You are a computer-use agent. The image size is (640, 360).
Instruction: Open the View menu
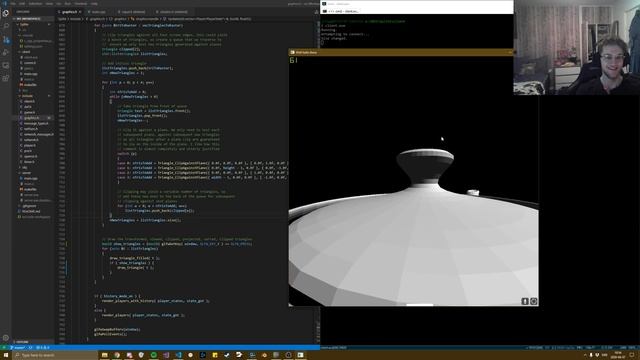(49, 3)
